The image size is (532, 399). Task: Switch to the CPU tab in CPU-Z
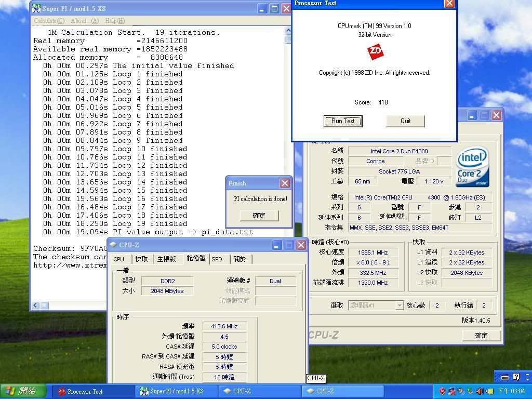click(x=119, y=259)
